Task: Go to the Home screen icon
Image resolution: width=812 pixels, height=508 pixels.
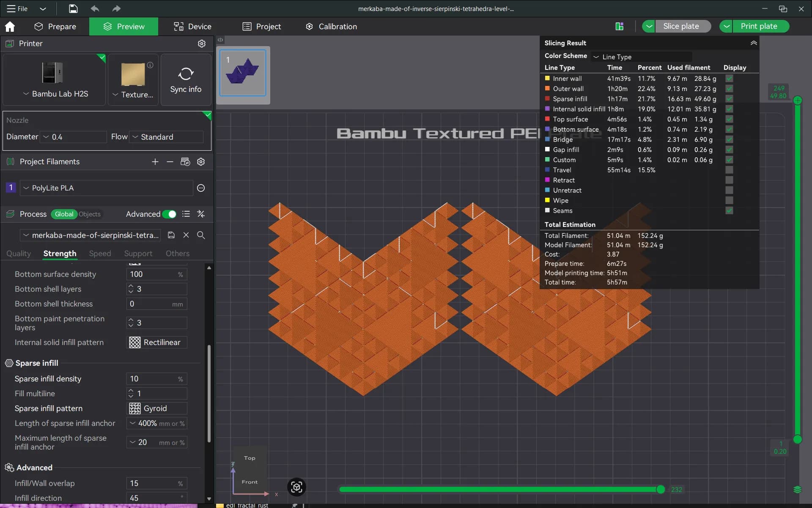Action: (10, 27)
